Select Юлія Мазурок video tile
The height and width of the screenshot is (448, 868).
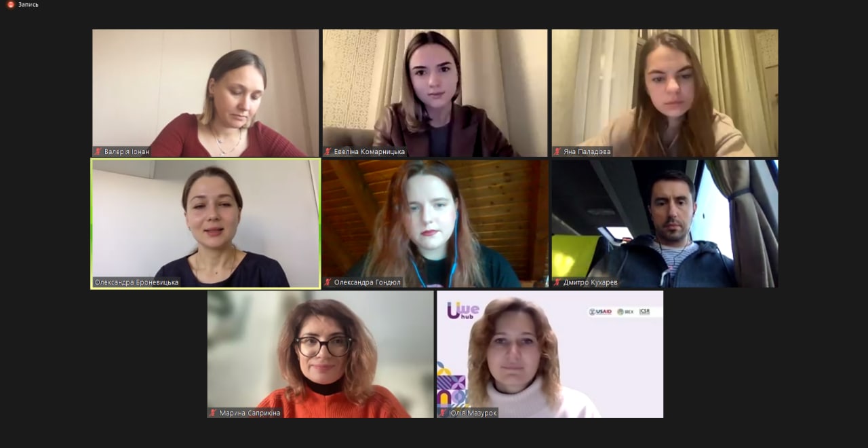(x=550, y=354)
